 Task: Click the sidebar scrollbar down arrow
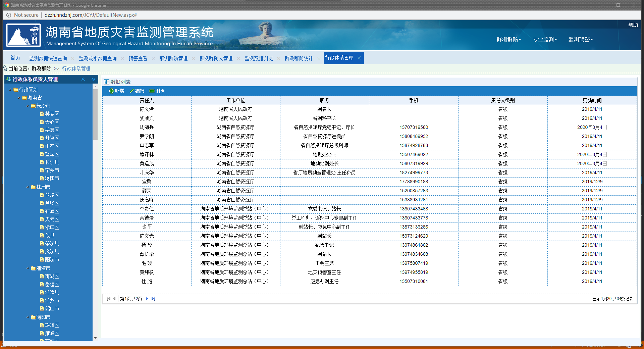[x=95, y=338]
